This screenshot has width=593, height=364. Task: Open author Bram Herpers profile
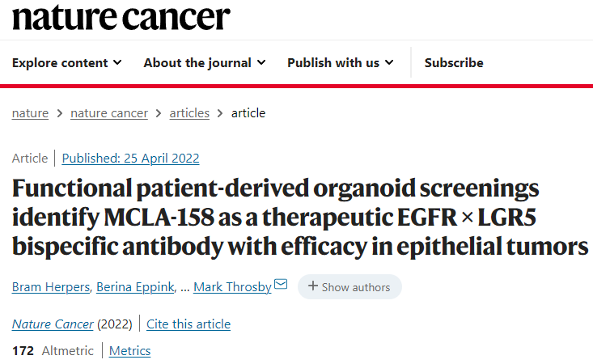click(51, 287)
